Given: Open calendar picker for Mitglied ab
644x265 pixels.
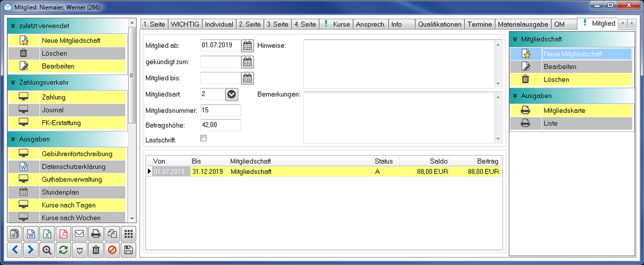Looking at the screenshot, I should pos(247,46).
